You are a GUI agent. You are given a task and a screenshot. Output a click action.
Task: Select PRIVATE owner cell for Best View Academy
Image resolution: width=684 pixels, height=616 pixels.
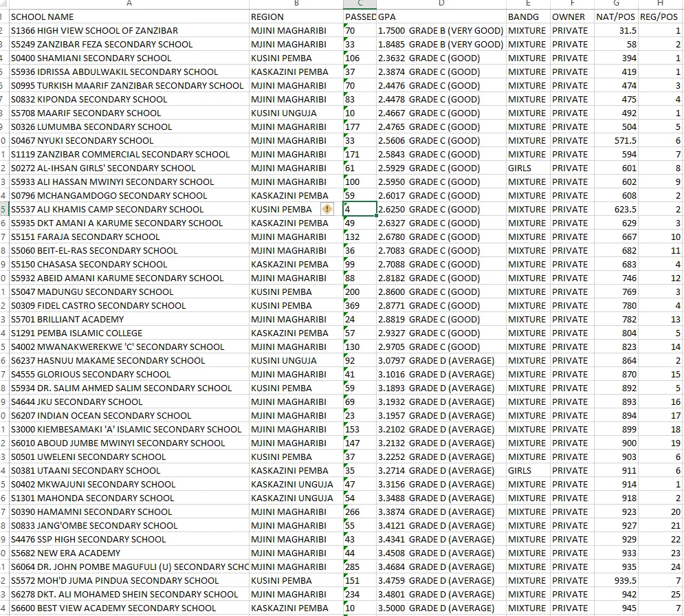point(570,608)
